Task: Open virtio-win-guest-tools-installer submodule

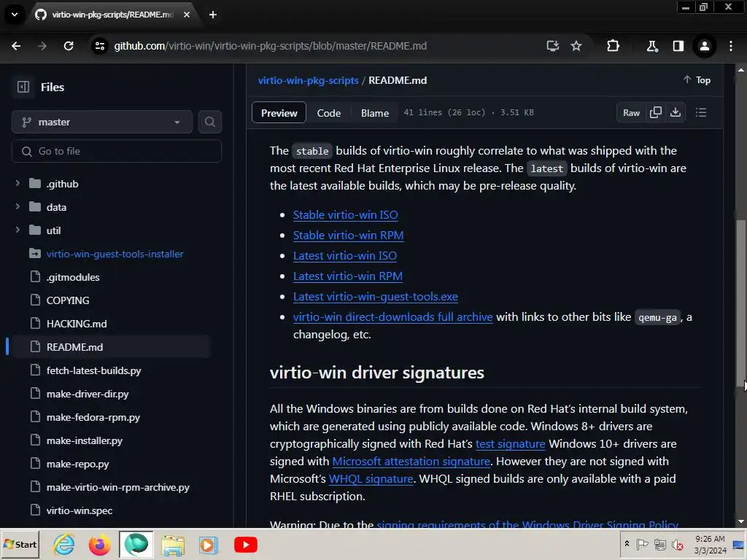Action: (x=115, y=254)
